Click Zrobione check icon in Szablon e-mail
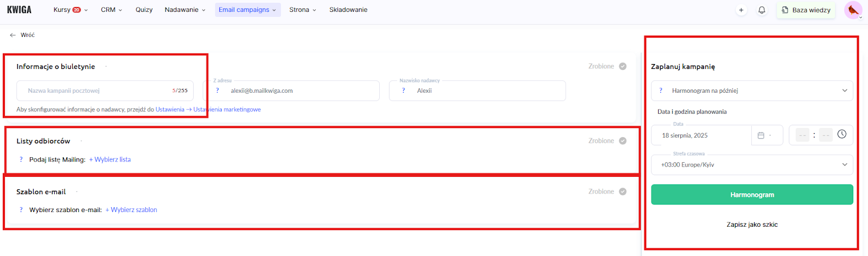This screenshot has width=868, height=256. tap(623, 191)
